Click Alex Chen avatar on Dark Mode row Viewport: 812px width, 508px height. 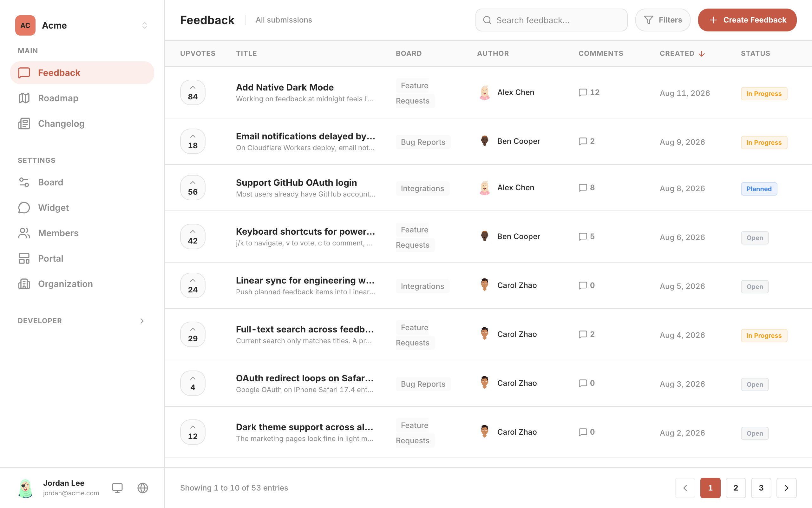(485, 92)
